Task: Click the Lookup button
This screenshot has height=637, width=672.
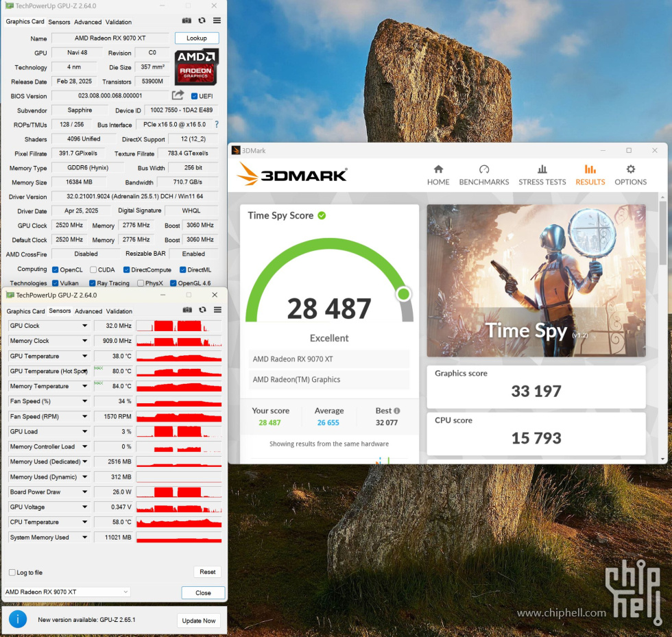Action: [x=197, y=38]
